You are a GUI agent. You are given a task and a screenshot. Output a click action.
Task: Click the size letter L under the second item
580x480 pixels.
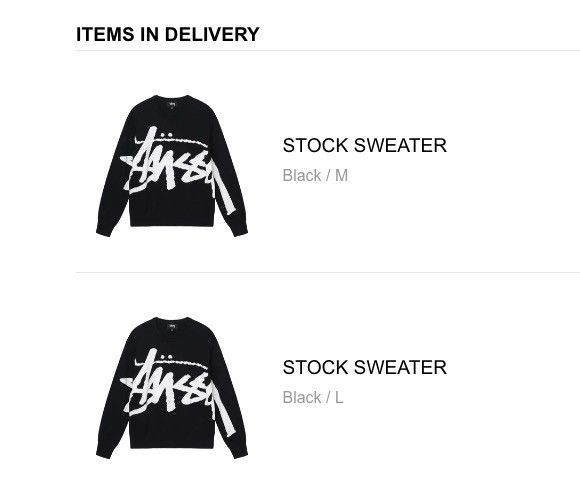pyautogui.click(x=339, y=398)
